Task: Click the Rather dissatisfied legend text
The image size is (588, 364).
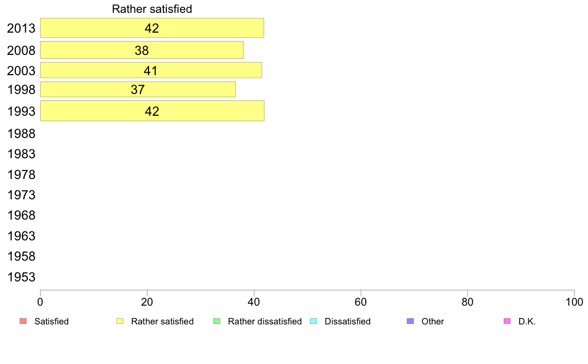Action: (265, 321)
